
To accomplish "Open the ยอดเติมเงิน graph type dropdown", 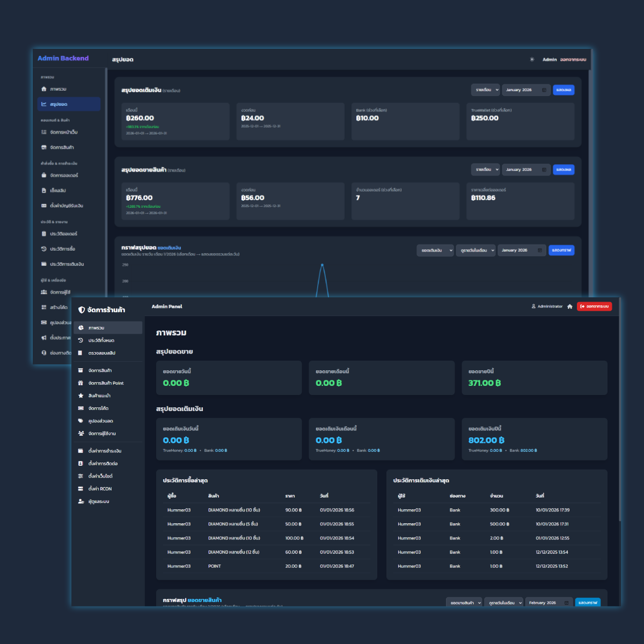I will click(435, 250).
